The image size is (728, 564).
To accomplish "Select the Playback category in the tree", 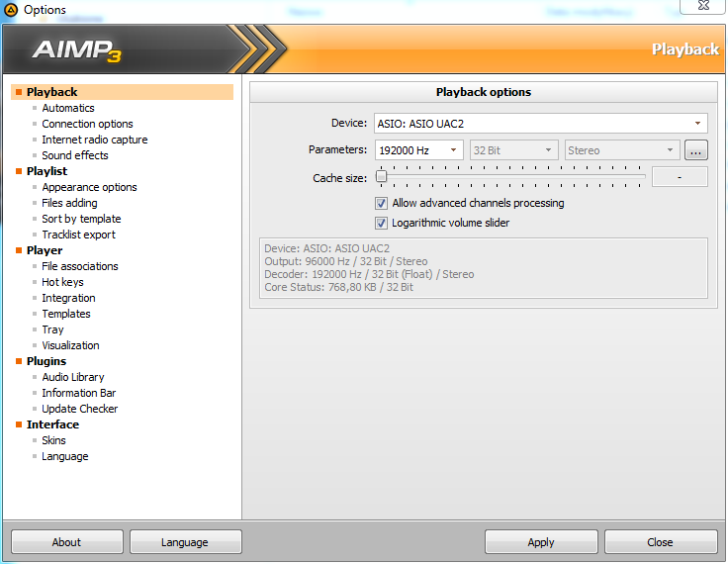I will [122, 92].
